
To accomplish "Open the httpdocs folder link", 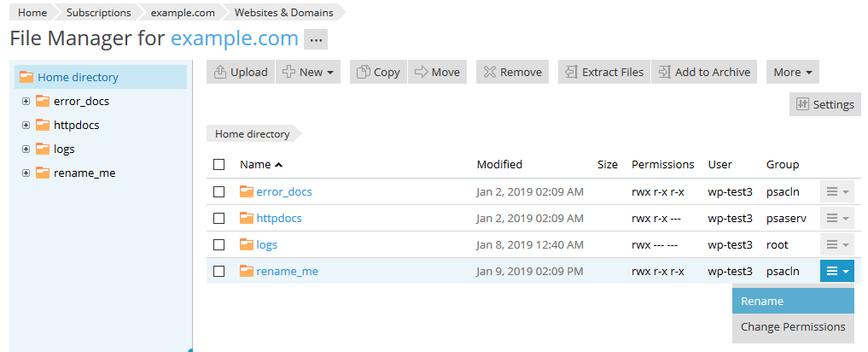I will pyautogui.click(x=279, y=219).
